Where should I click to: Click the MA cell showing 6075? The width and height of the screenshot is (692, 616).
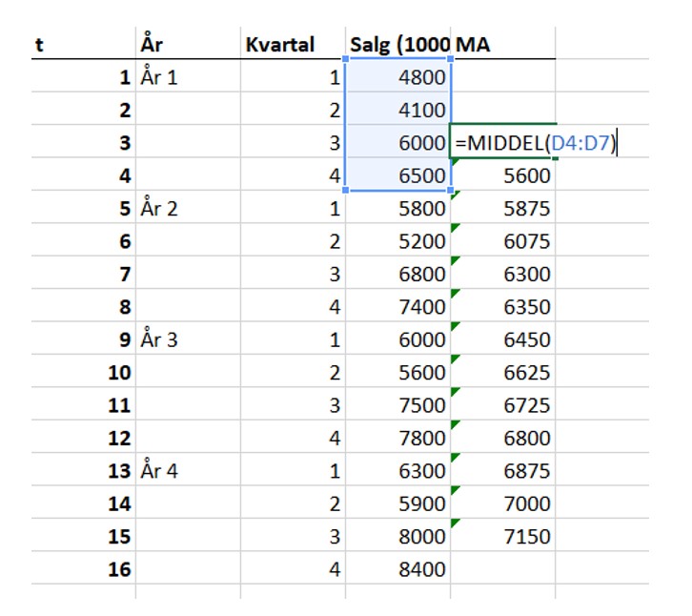[x=502, y=241]
